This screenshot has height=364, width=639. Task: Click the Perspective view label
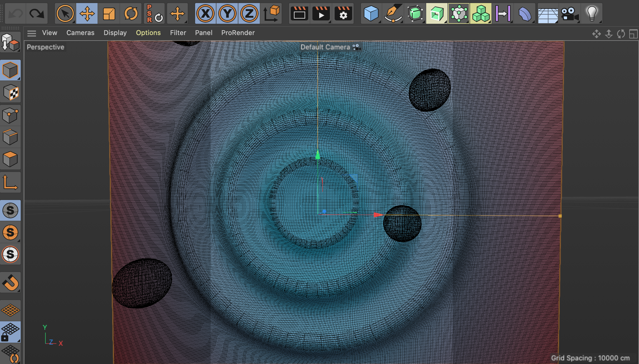click(45, 47)
